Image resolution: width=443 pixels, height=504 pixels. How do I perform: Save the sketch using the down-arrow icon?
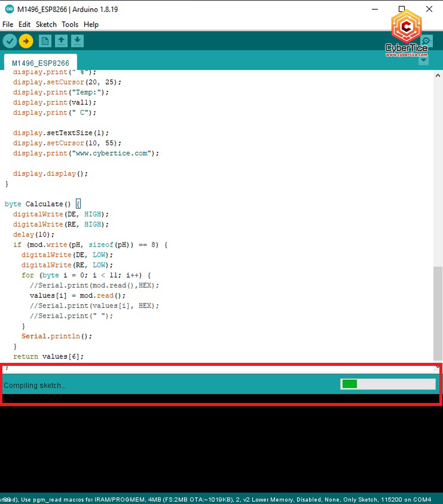[77, 41]
